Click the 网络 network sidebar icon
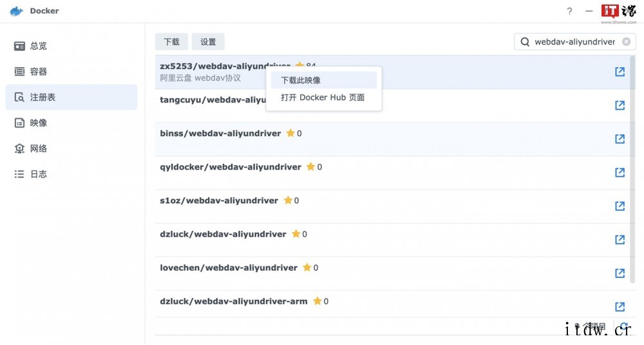This screenshot has height=345, width=644. [x=19, y=148]
